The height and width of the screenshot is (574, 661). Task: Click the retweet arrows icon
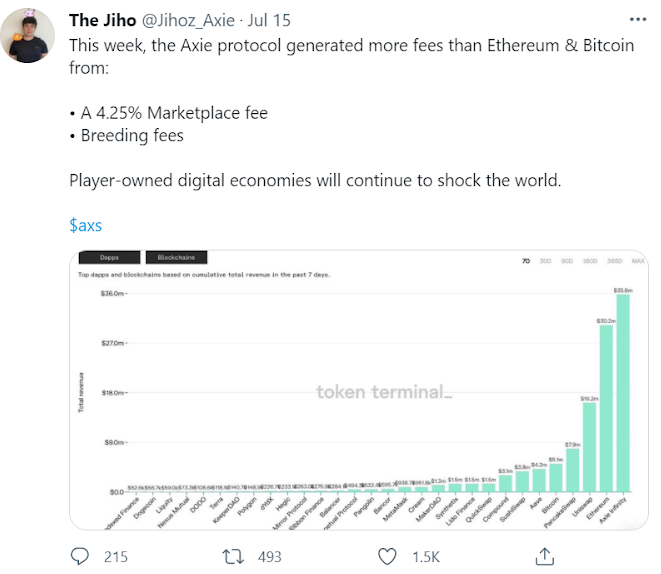point(233,556)
